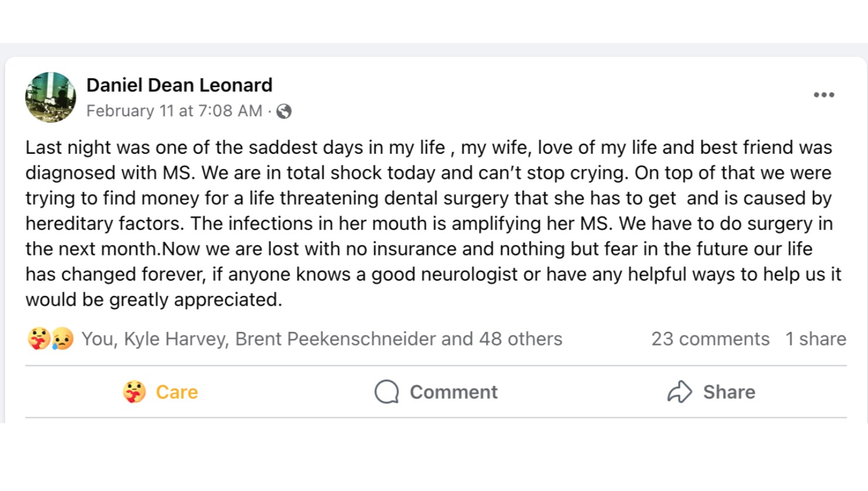Click the public globe privacy icon
The height and width of the screenshot is (491, 868).
pos(284,111)
